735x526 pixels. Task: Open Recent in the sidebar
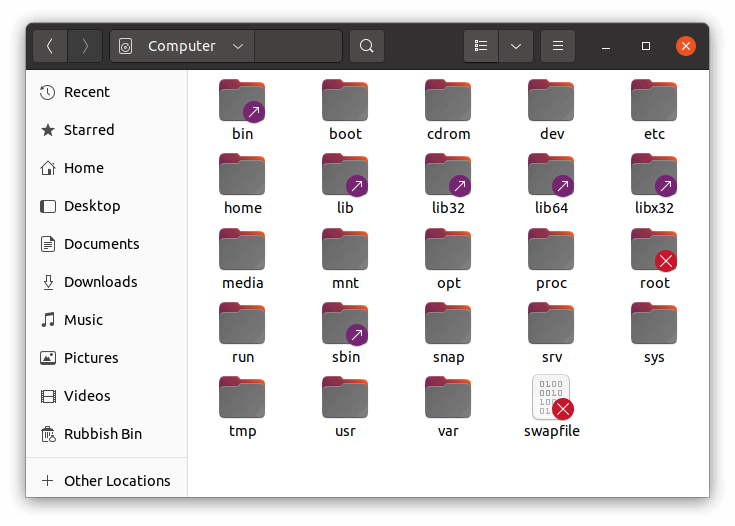click(86, 92)
